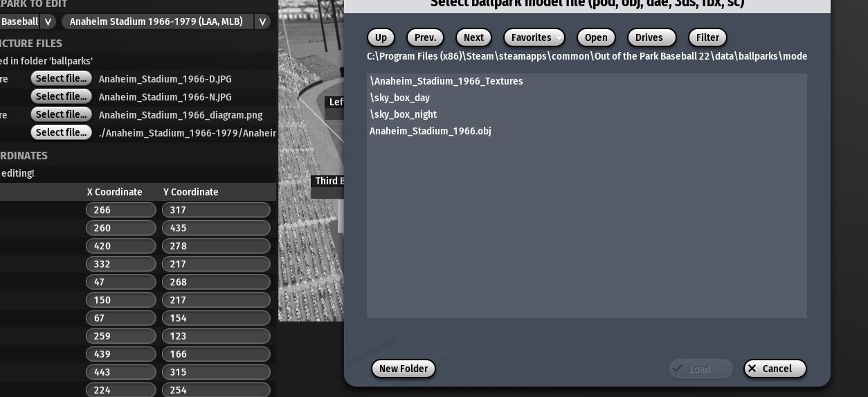Select the sky_box_day folder
868x397 pixels.
coord(400,98)
